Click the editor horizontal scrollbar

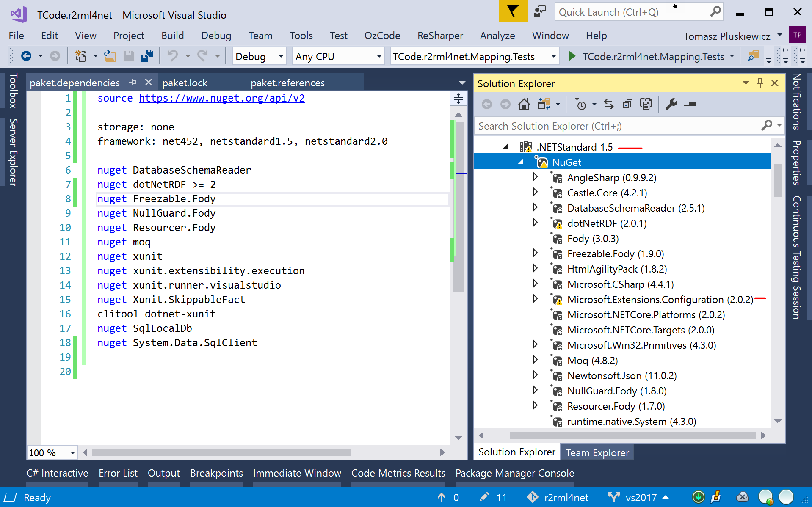pyautogui.click(x=221, y=452)
